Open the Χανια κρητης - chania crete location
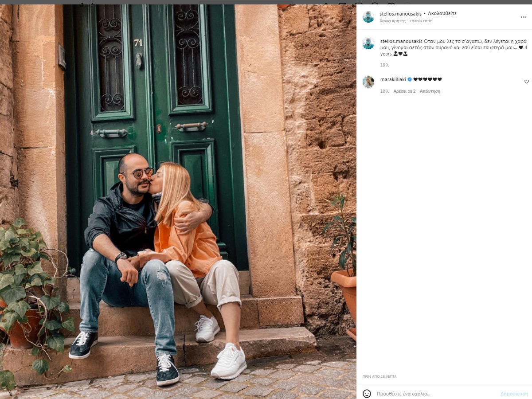Viewport: 532px width, 399px height. (406, 21)
